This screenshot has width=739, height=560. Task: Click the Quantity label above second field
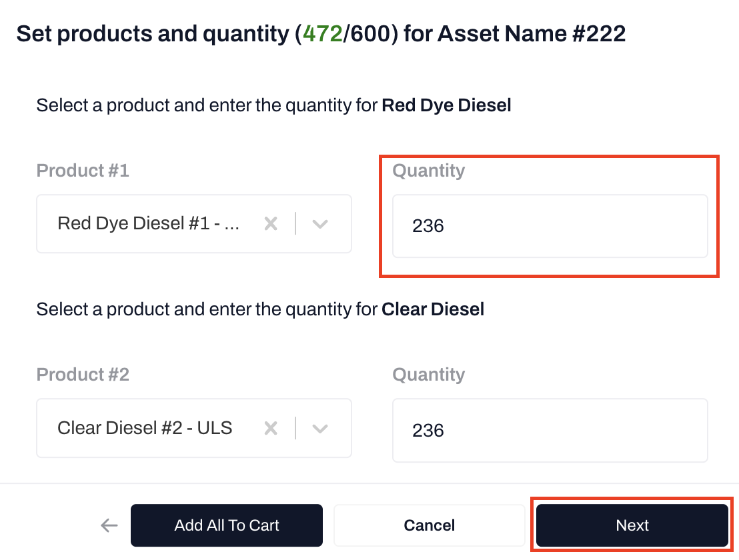pos(428,375)
